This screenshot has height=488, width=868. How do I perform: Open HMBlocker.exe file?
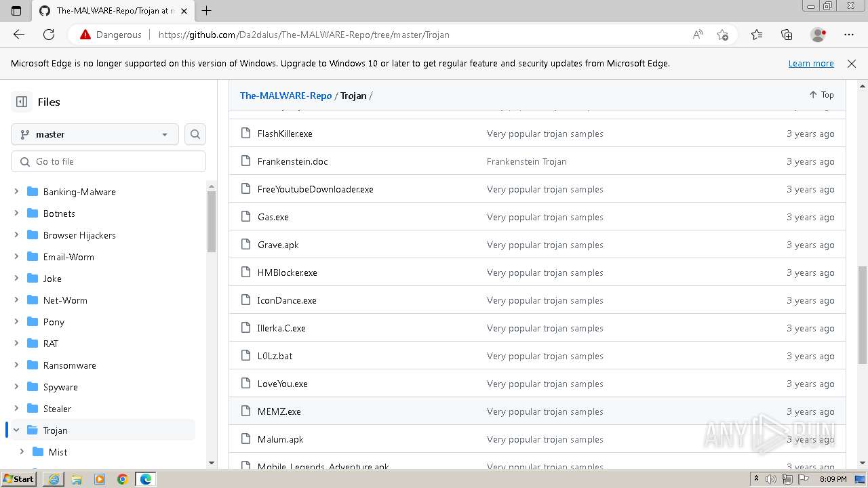coord(288,272)
